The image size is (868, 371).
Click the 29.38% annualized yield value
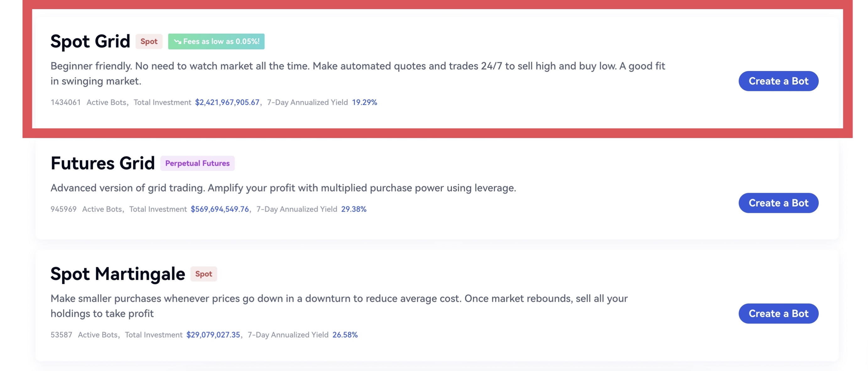(354, 209)
